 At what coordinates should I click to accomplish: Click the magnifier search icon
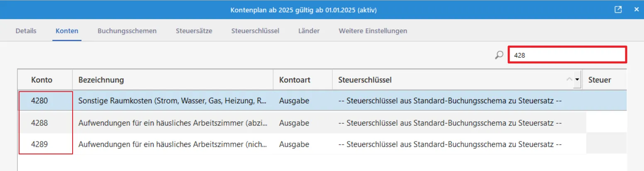pyautogui.click(x=499, y=55)
